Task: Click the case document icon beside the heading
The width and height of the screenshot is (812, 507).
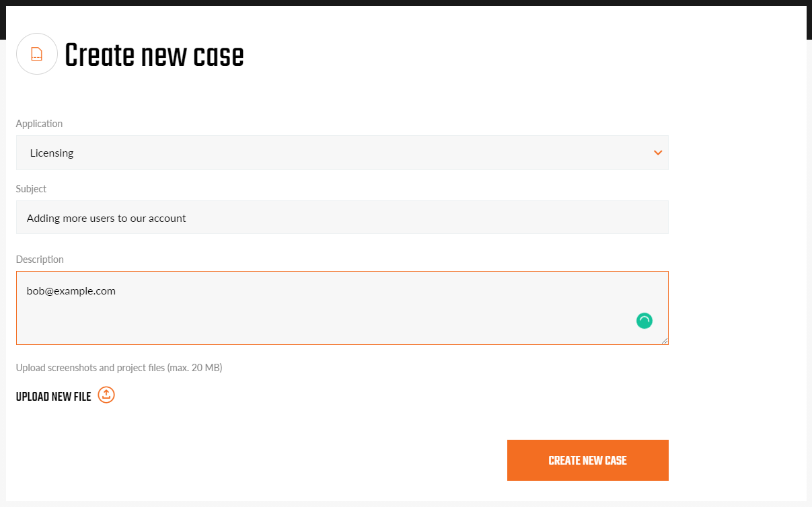Action: (x=37, y=54)
